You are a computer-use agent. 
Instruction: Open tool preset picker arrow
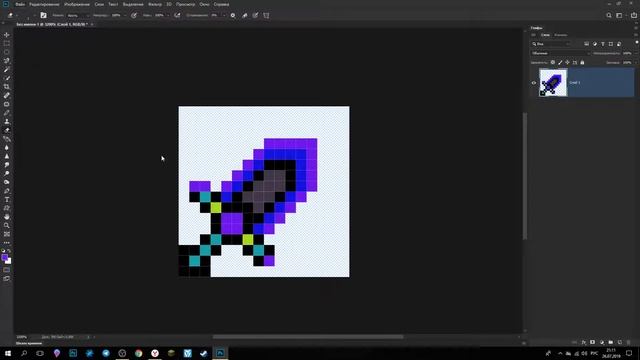(x=18, y=16)
